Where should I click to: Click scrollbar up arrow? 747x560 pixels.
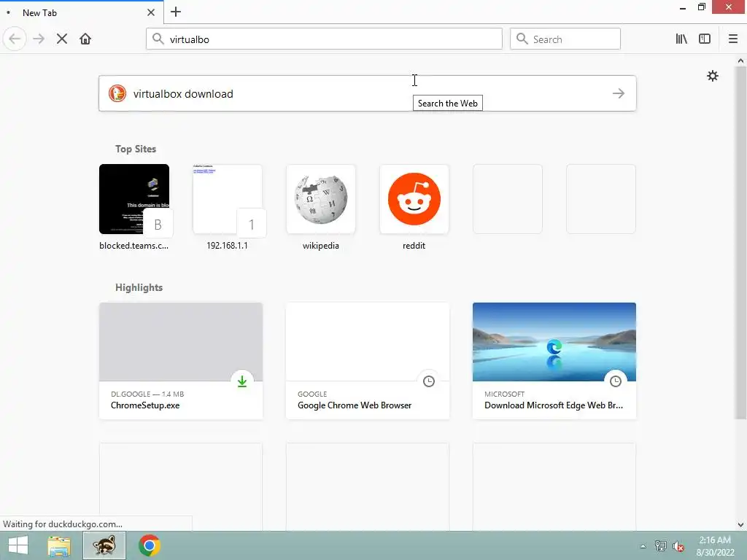(x=741, y=61)
